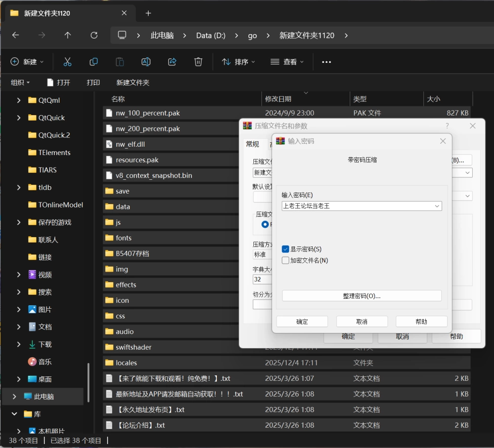
Task: Click 名称 column header
Action: tap(118, 99)
